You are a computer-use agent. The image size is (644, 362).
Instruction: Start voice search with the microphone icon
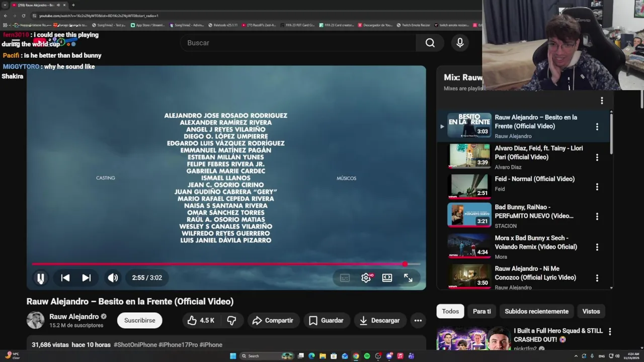coord(460,43)
